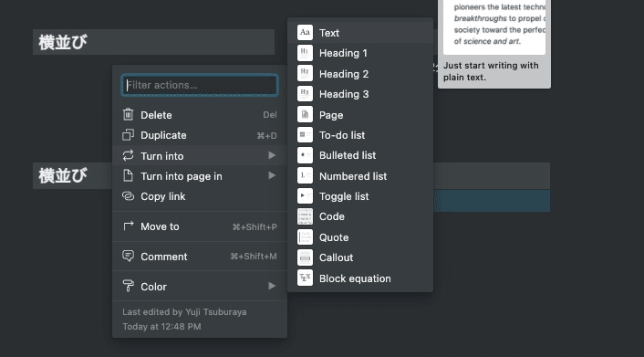The width and height of the screenshot is (644, 357).
Task: Click the ⌘+Shift+M shortcut label
Action: (254, 257)
